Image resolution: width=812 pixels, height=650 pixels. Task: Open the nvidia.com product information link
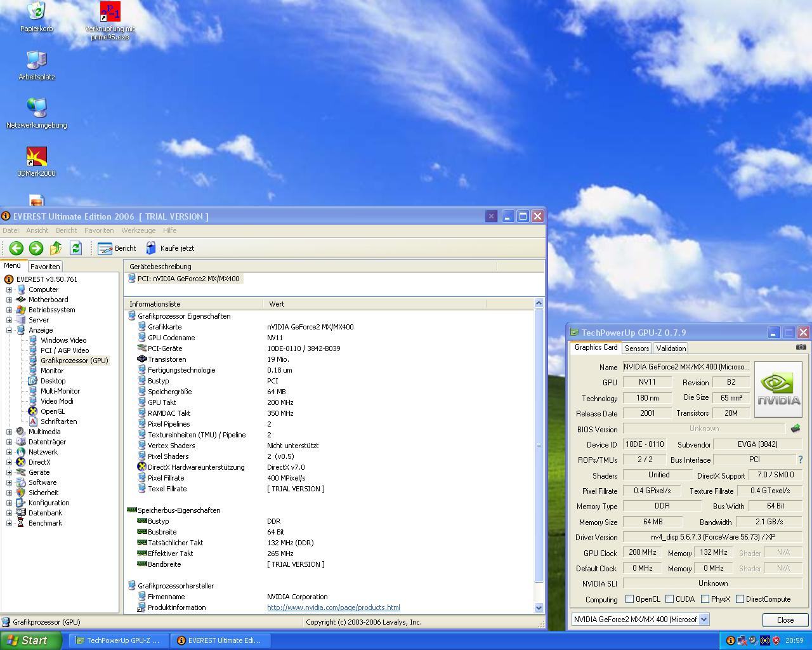pyautogui.click(x=334, y=607)
